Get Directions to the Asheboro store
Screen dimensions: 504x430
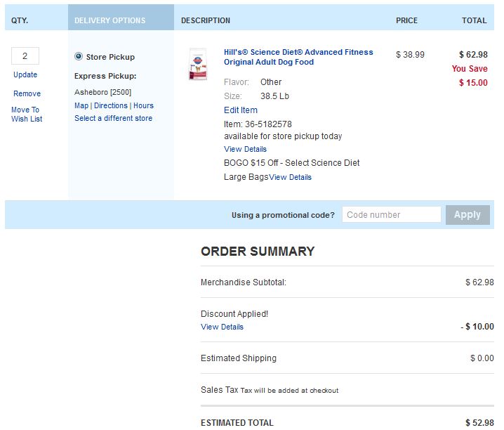pos(111,105)
